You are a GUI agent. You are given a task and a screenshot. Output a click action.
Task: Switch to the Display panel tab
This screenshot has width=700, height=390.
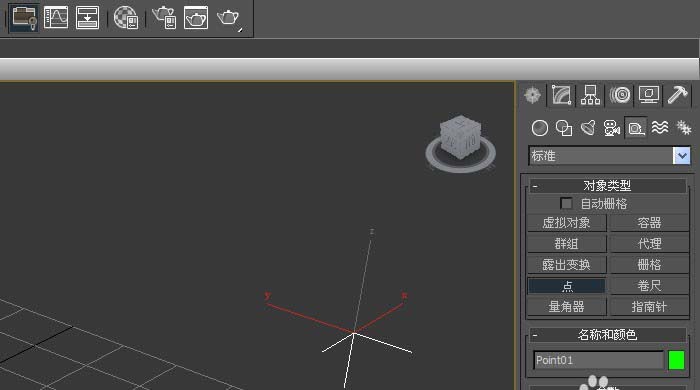pyautogui.click(x=649, y=95)
